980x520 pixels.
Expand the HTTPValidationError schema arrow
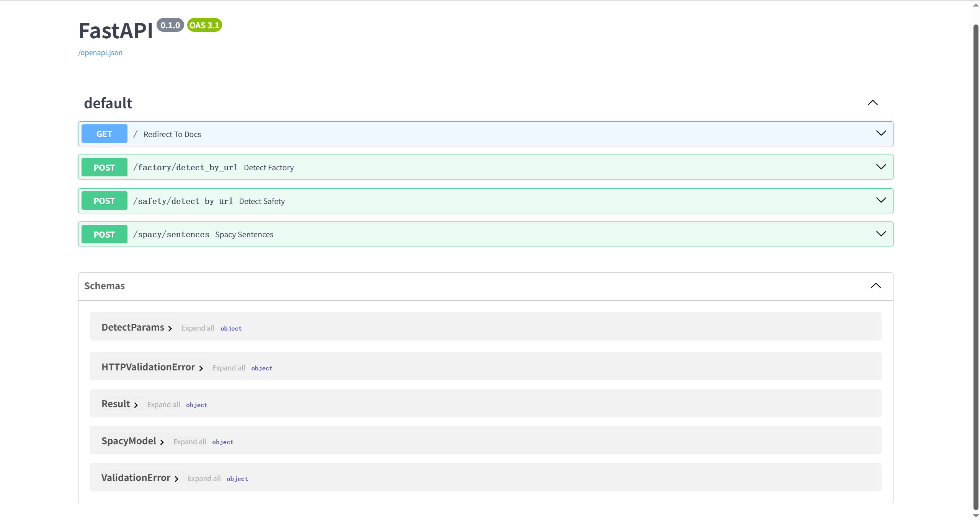pos(201,368)
